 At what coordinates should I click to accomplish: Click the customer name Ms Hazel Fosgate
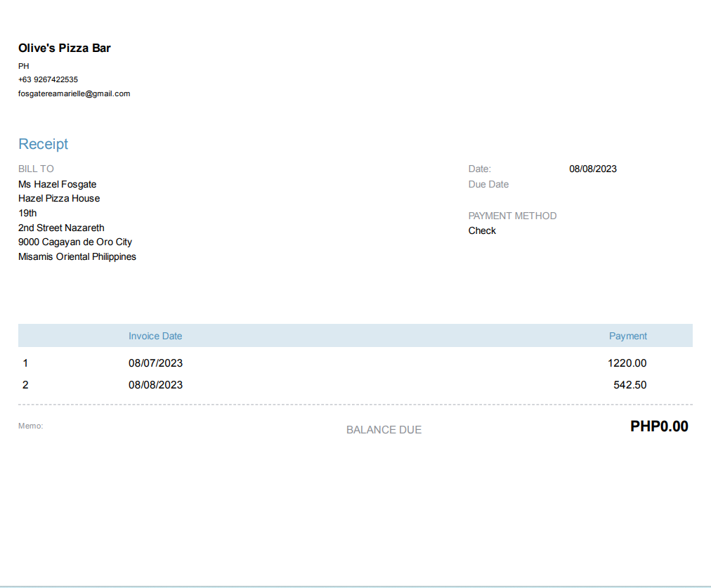tap(57, 185)
